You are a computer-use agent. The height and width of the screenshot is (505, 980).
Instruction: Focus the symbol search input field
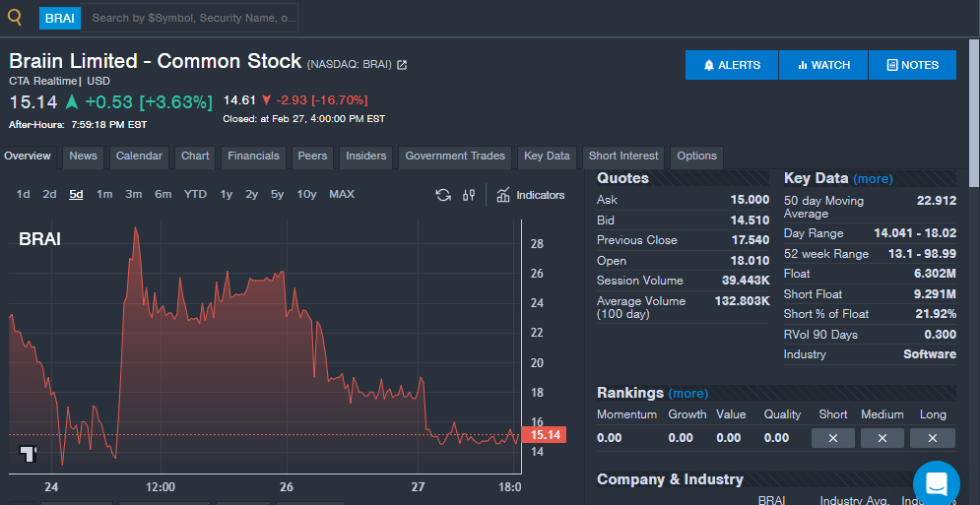189,18
